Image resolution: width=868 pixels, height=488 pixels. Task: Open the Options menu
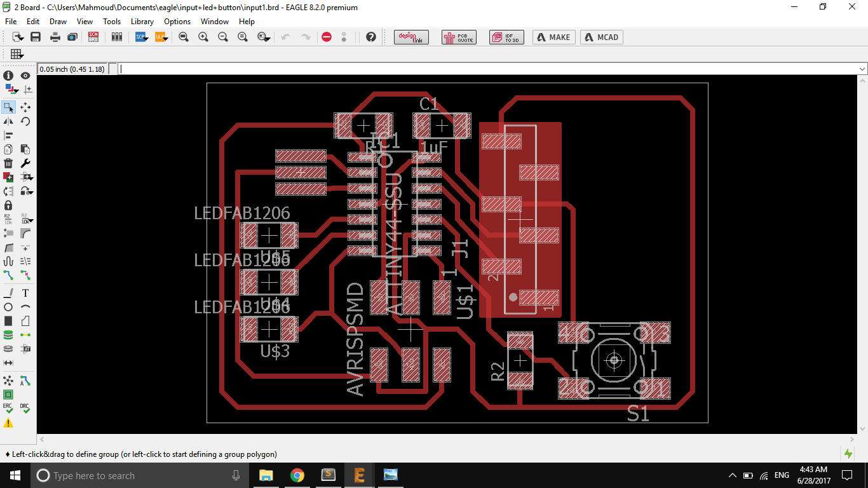(177, 21)
